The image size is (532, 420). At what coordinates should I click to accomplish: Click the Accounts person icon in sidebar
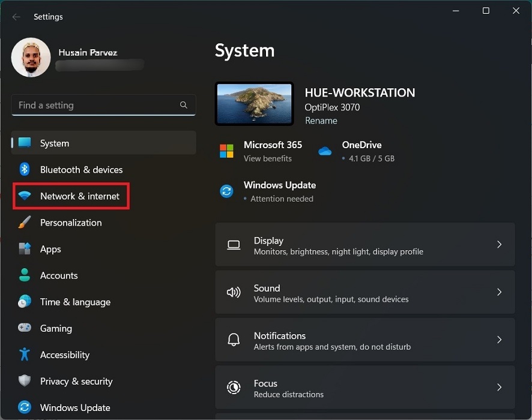pos(24,275)
